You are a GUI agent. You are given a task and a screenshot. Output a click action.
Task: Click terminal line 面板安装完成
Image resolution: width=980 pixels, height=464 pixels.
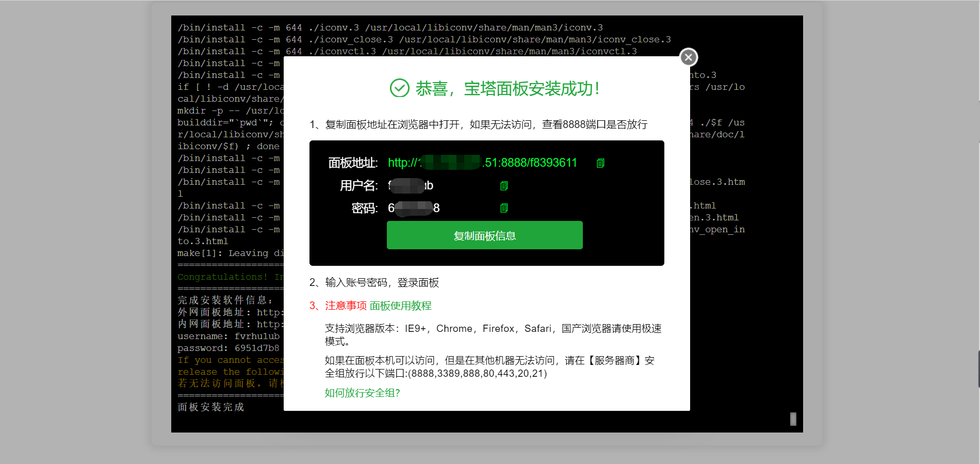click(211, 407)
